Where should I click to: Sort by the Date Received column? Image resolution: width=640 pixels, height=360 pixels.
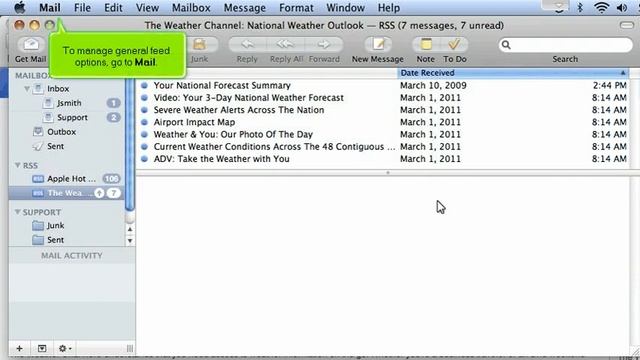coord(513,73)
